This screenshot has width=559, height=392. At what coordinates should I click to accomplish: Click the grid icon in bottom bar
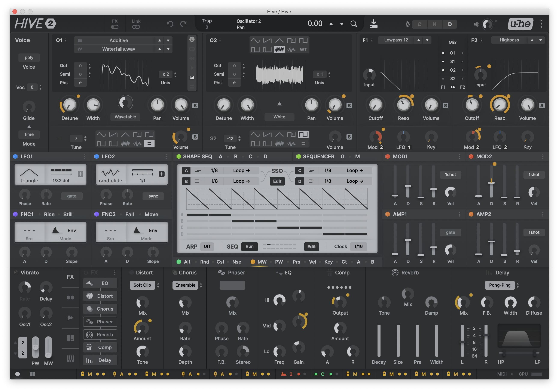(32, 374)
